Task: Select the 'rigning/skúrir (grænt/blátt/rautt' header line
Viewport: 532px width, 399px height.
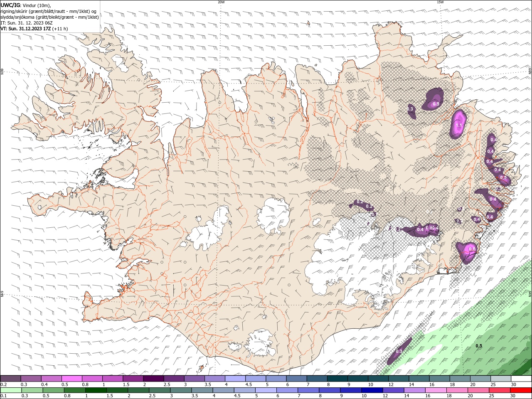Action: tap(49, 11)
